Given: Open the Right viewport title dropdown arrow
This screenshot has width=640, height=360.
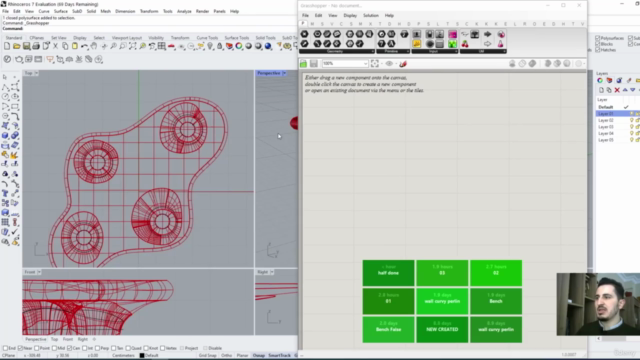Looking at the screenshot, I should 272,272.
